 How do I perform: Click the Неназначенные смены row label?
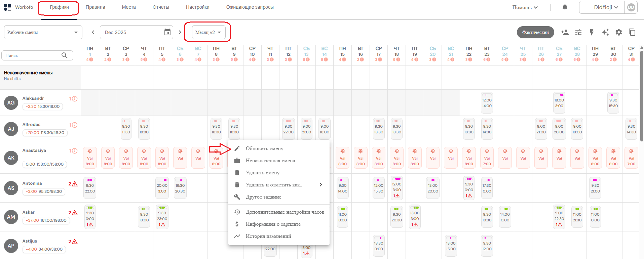click(x=28, y=73)
